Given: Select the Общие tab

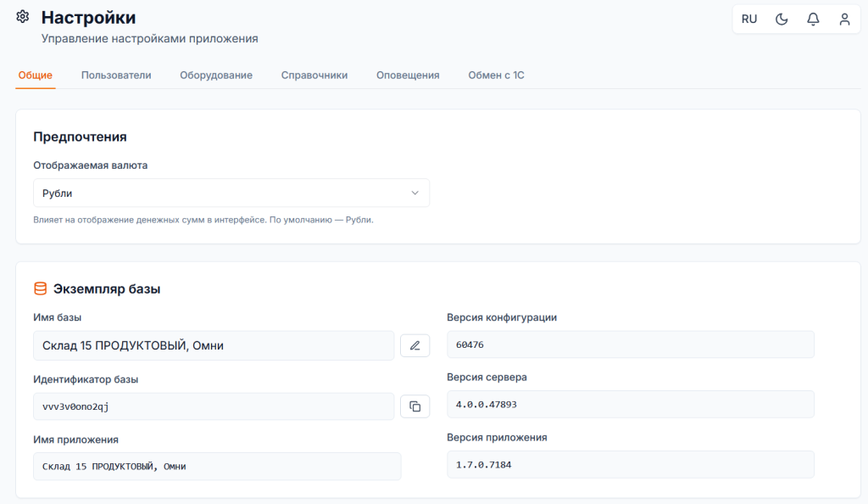Looking at the screenshot, I should tap(36, 75).
